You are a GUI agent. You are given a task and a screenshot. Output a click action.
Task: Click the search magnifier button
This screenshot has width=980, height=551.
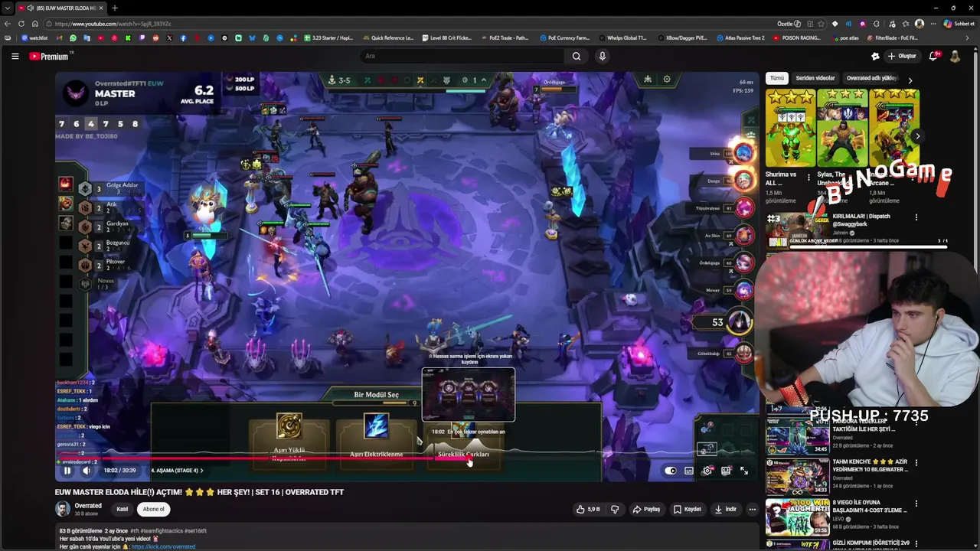577,56
